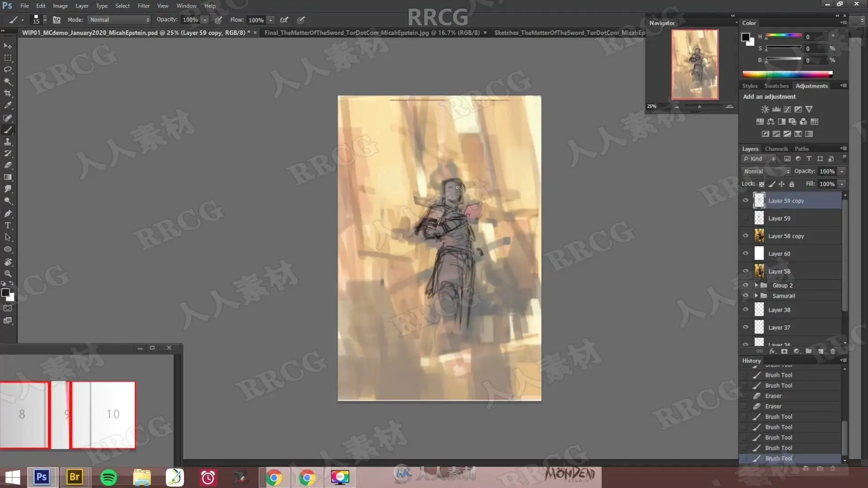Select the Pen tool

click(8, 213)
